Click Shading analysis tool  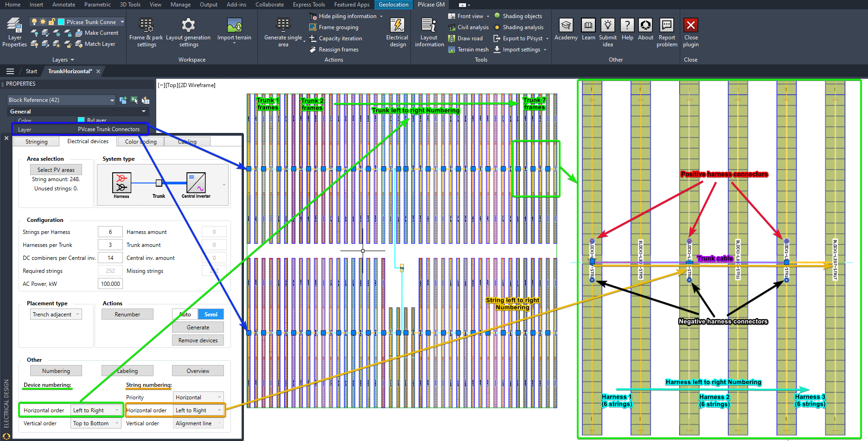point(518,27)
